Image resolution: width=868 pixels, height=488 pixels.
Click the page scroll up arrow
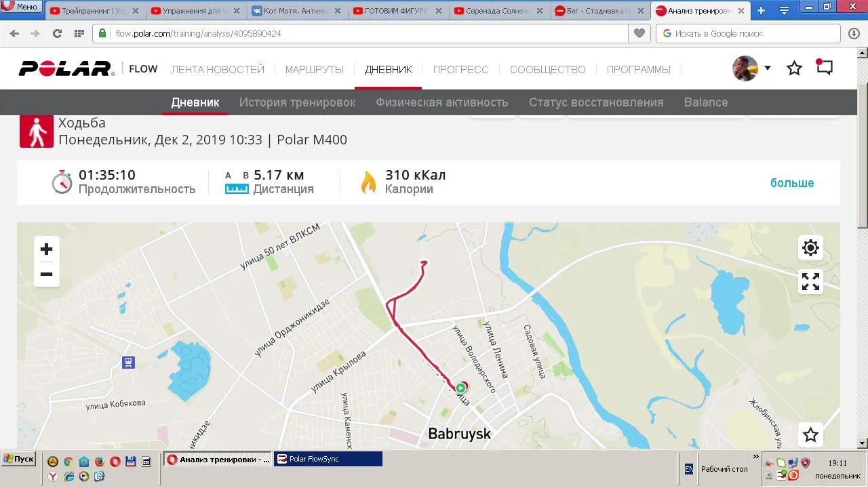(863, 52)
